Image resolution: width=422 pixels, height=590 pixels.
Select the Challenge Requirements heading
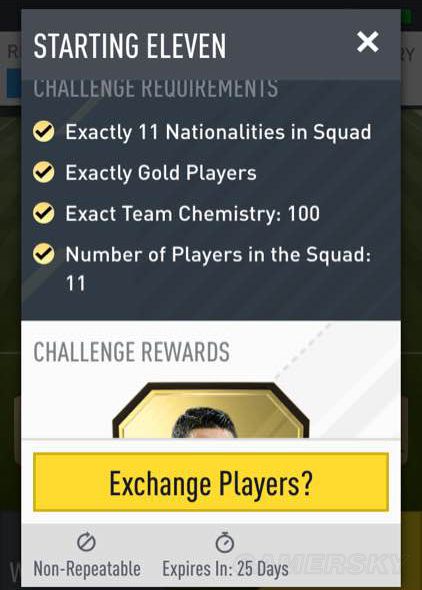coord(156,89)
